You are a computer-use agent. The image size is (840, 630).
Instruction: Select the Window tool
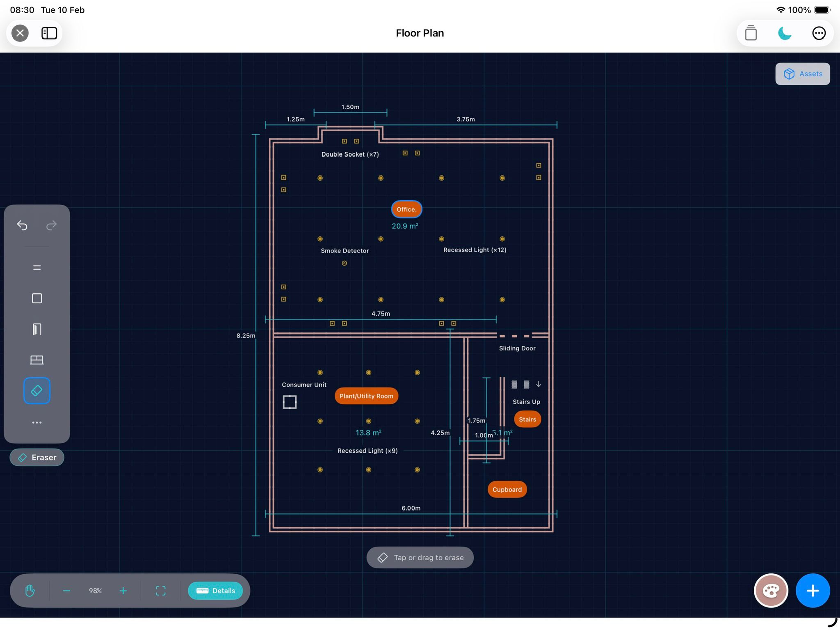point(37,360)
